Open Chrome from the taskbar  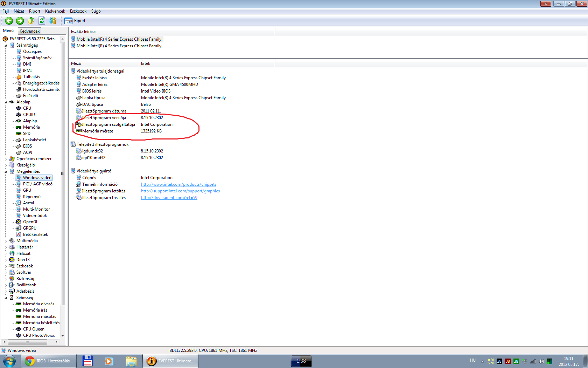(48, 361)
